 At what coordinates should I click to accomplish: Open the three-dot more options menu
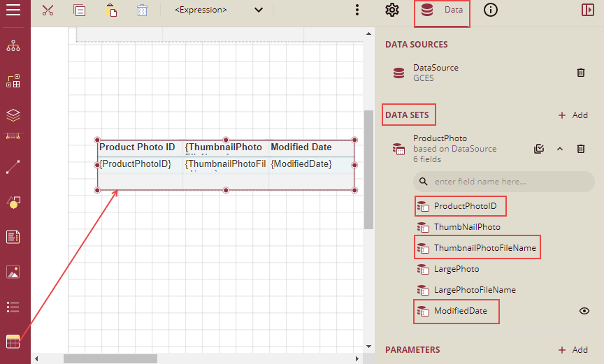pyautogui.click(x=357, y=10)
